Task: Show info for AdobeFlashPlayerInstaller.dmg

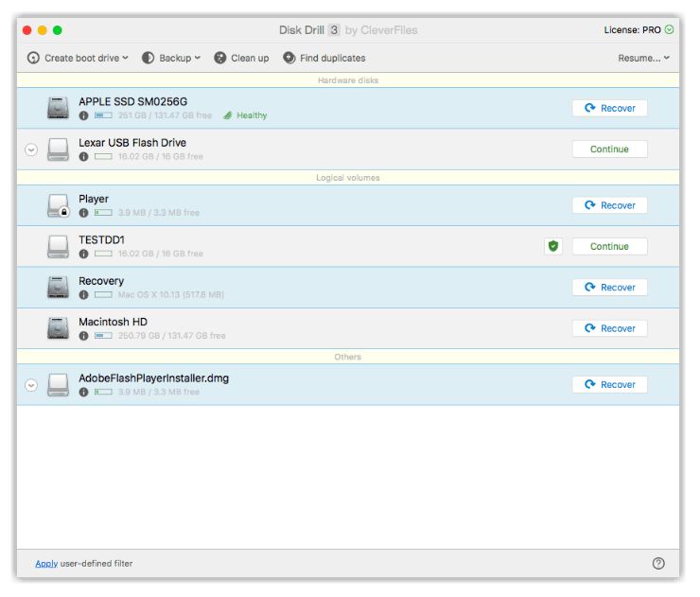Action: pyautogui.click(x=83, y=392)
